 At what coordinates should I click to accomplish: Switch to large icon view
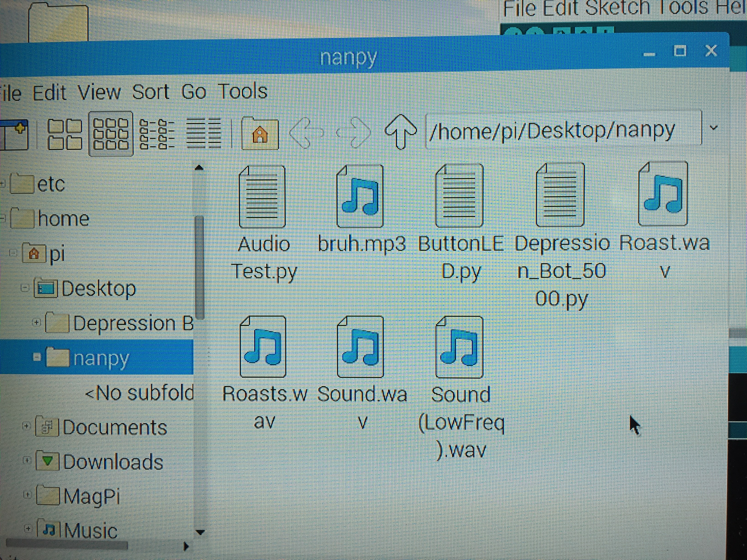pyautogui.click(x=65, y=134)
